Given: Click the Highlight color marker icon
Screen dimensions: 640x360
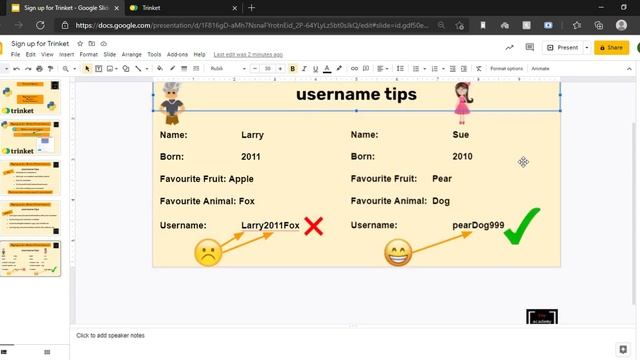Looking at the screenshot, I should pos(339,69).
